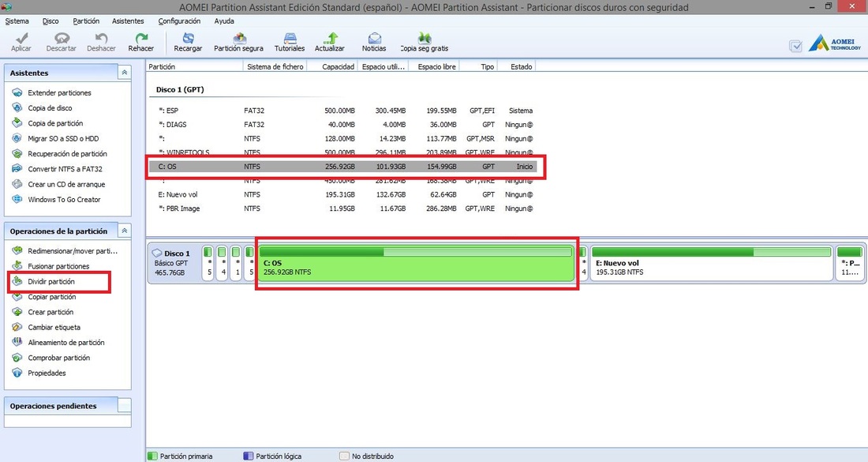868x462 pixels.
Task: Choose Dividir partición operation
Action: 51,281
